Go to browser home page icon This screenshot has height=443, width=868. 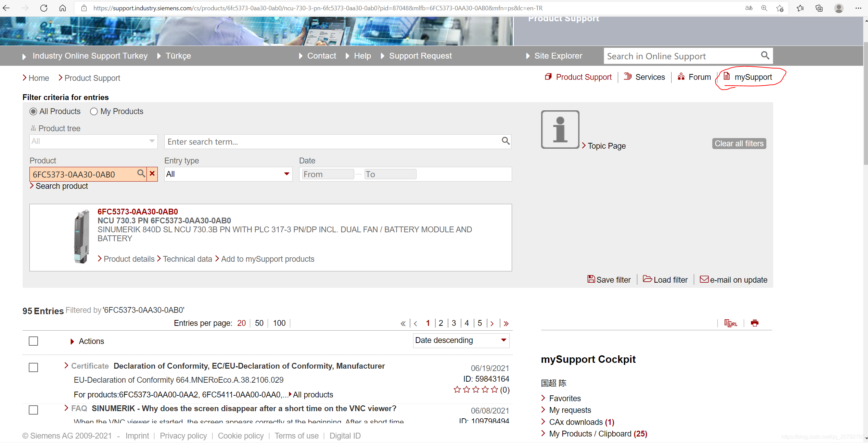tap(63, 8)
